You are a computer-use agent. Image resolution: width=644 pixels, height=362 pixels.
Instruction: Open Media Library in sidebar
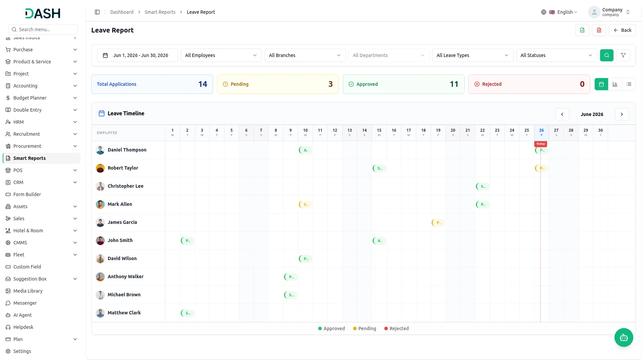click(42, 291)
